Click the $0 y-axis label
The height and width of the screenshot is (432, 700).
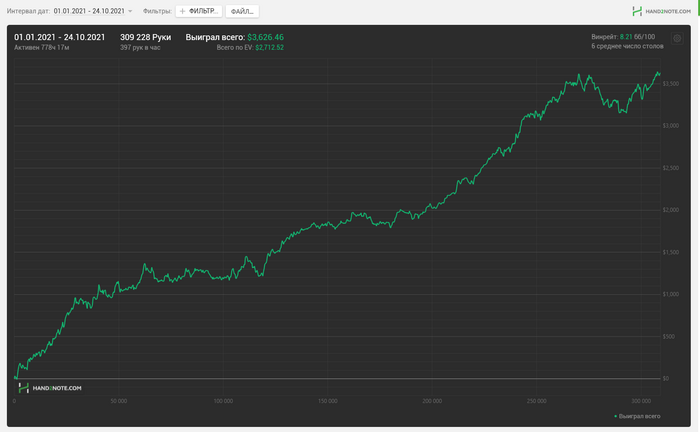666,378
